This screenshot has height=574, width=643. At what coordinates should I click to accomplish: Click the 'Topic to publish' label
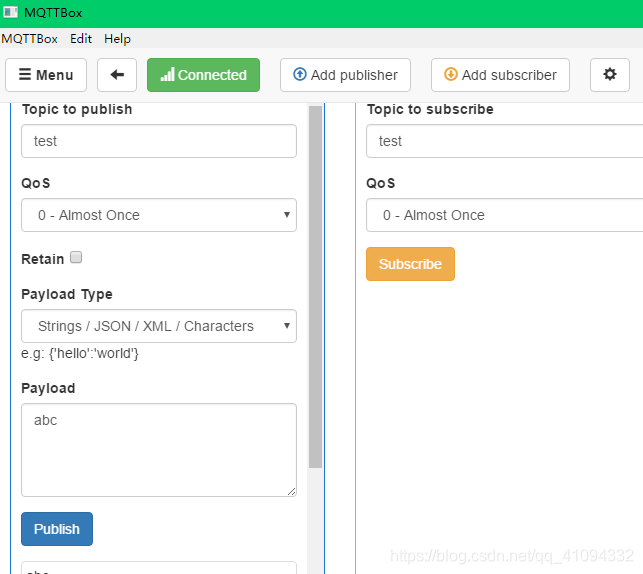pyautogui.click(x=77, y=109)
